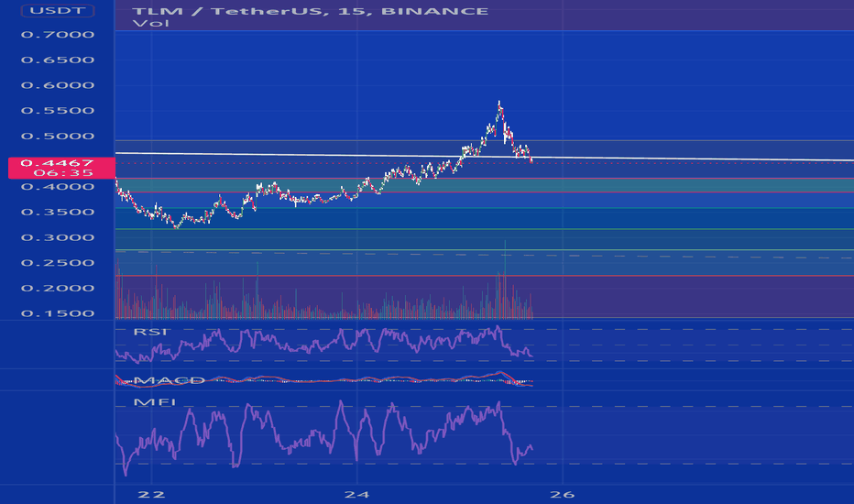
Task: Click the 0.7000 price axis label
Action: (58, 34)
